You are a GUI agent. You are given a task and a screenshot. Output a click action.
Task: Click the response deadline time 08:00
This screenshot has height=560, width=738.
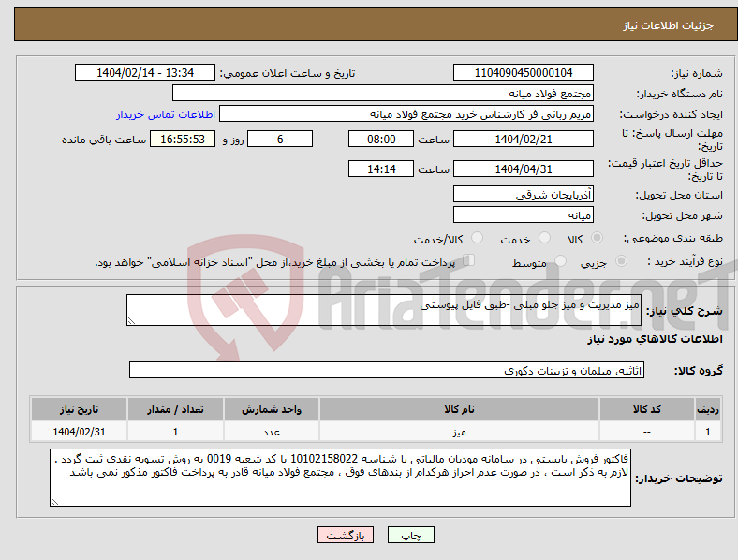(x=381, y=140)
